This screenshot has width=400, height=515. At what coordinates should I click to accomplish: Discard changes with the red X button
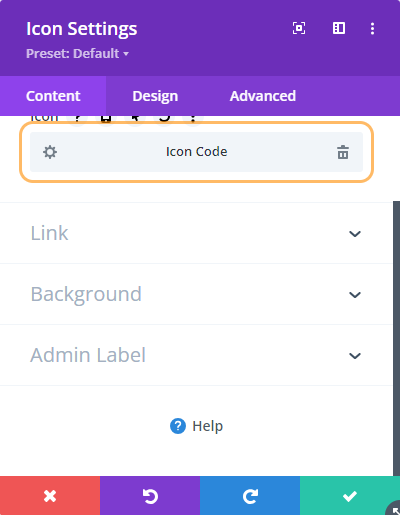tap(50, 496)
